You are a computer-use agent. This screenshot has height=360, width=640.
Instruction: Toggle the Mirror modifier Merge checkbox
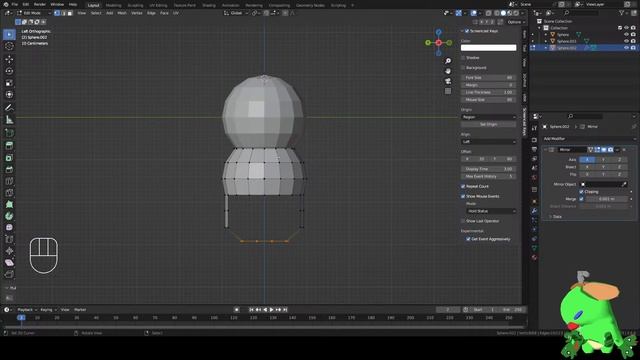tap(582, 199)
